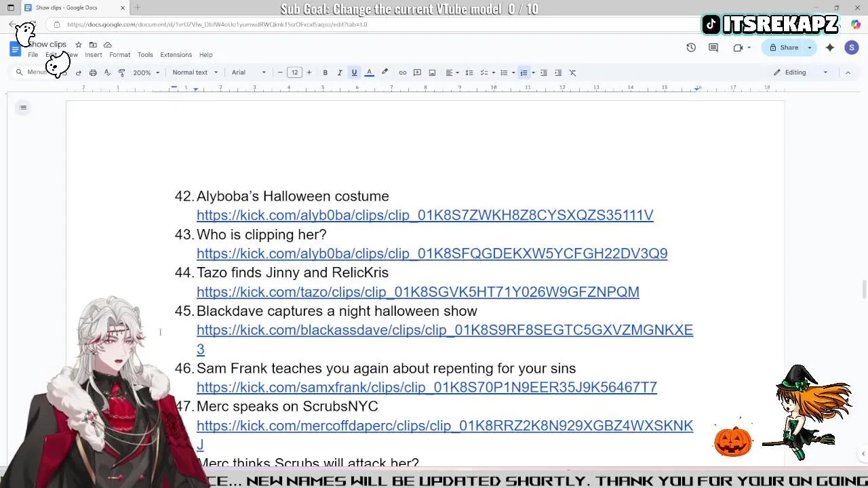Viewport: 868px width, 488px height.
Task: Click the browser address bar URL
Action: (x=217, y=24)
